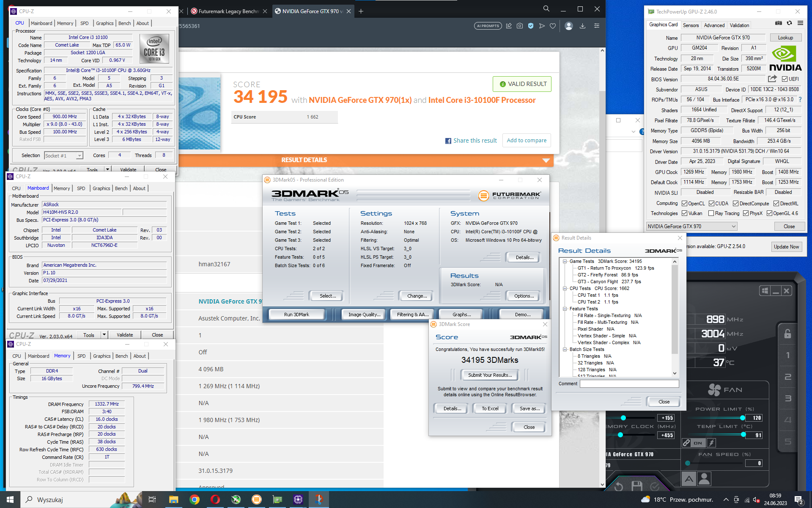Collapse the Feature Tests tree node
The image size is (812, 508).
pos(565,309)
